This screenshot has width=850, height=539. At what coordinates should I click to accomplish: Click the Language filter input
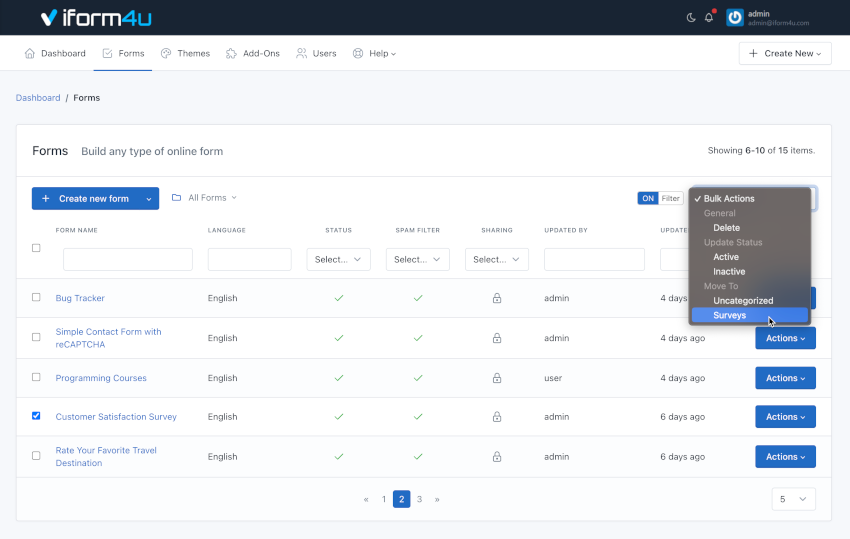tap(249, 259)
